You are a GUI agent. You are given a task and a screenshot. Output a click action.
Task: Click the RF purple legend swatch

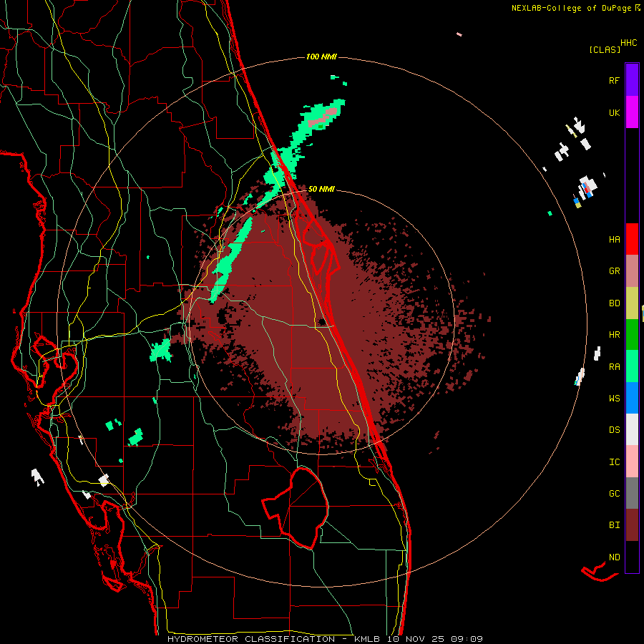tap(632, 80)
